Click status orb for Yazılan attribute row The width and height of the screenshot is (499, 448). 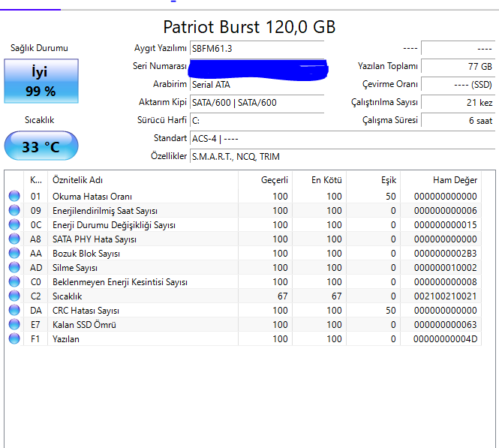coord(14,339)
